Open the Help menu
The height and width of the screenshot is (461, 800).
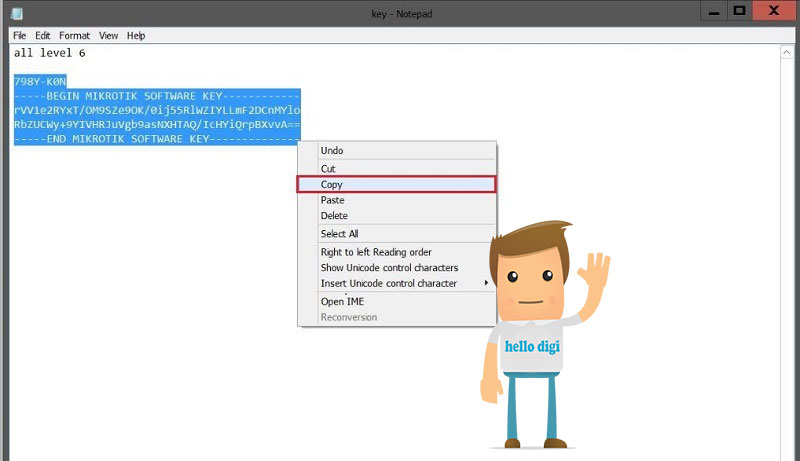coord(136,36)
